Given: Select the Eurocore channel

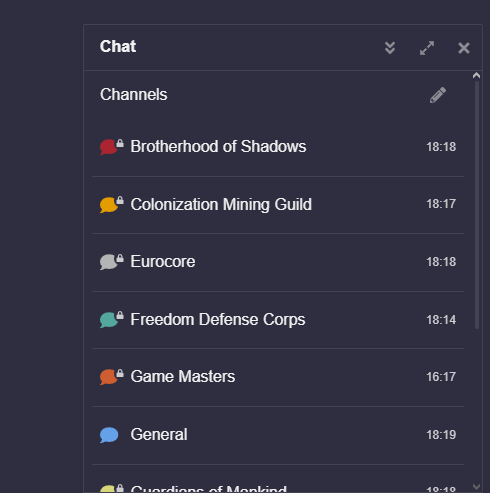Looking at the screenshot, I should (x=278, y=262).
